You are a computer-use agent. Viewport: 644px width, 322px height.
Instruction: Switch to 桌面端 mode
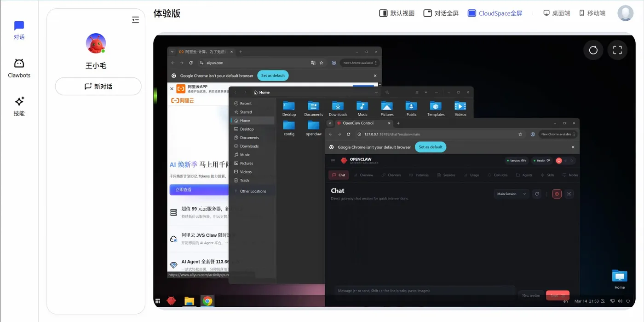[x=557, y=13]
